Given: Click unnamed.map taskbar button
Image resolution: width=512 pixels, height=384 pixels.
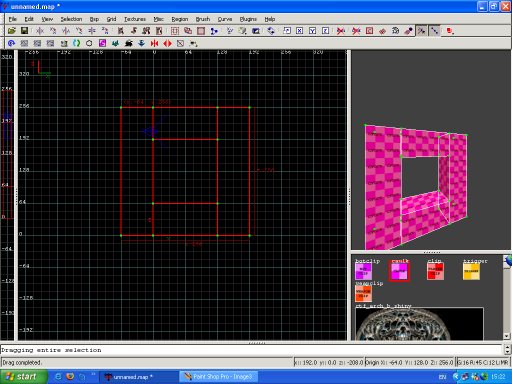Looking at the screenshot, I should pyautogui.click(x=139, y=377).
